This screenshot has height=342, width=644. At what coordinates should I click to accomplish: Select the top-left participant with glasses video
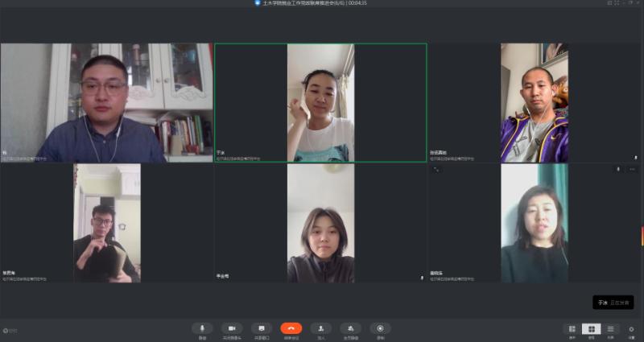point(106,103)
